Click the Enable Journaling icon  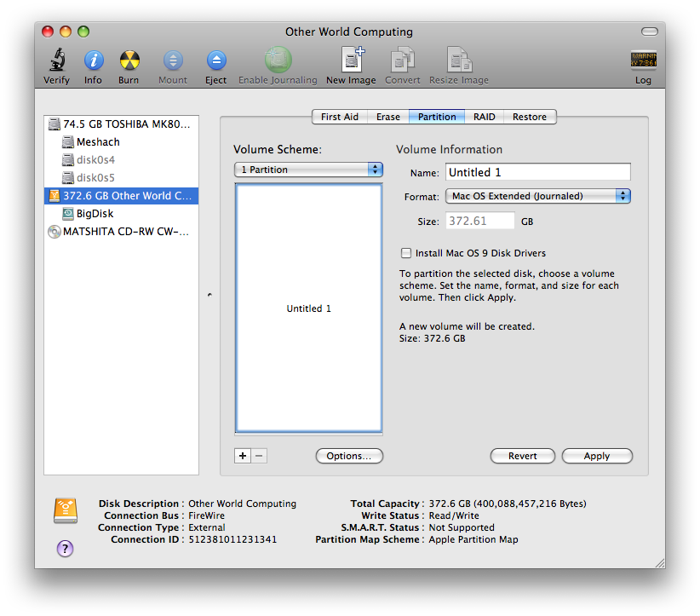pos(278,60)
